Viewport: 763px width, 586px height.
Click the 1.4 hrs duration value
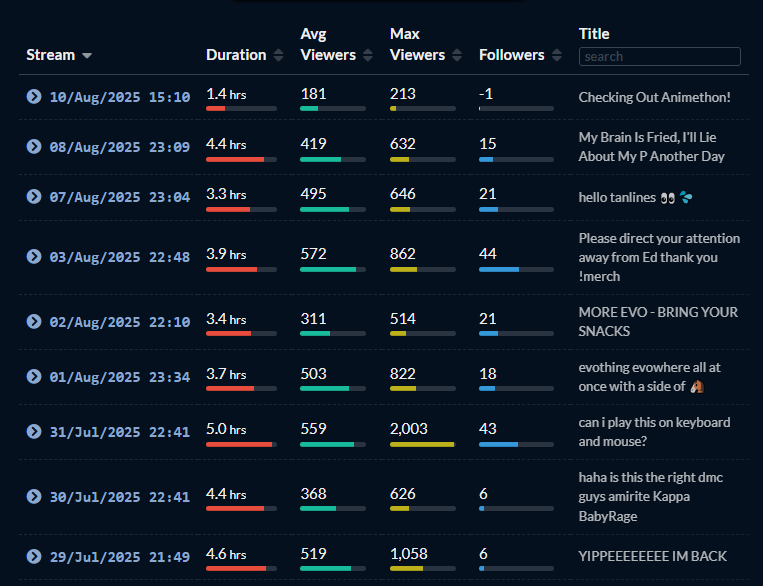point(226,94)
